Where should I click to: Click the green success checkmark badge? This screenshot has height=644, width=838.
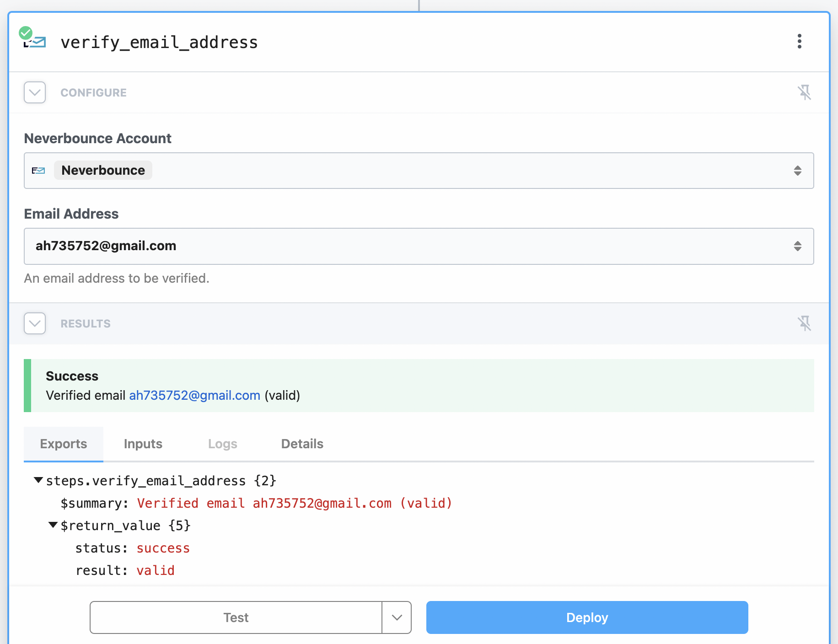point(26,32)
